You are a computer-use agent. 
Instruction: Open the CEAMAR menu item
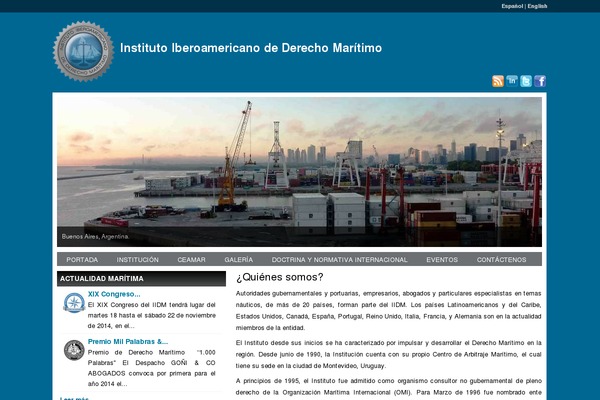tap(191, 260)
